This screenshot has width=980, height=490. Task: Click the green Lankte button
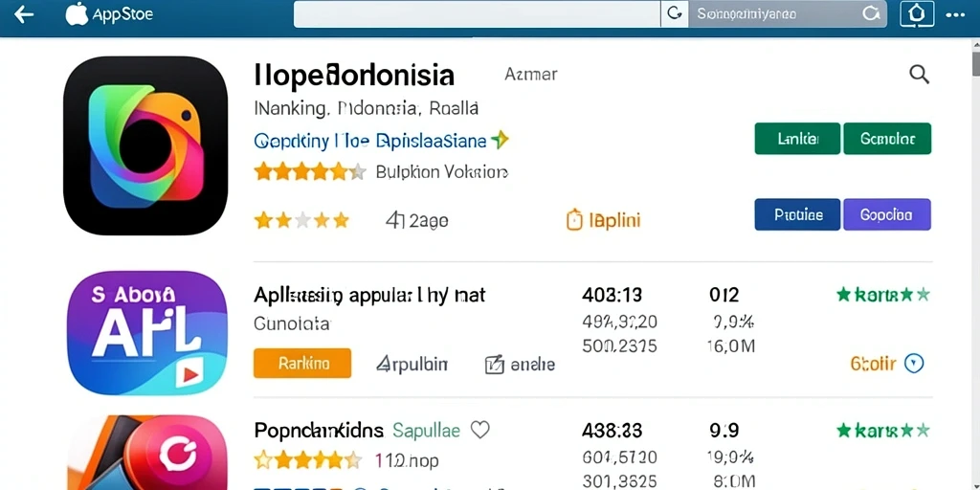point(797,139)
